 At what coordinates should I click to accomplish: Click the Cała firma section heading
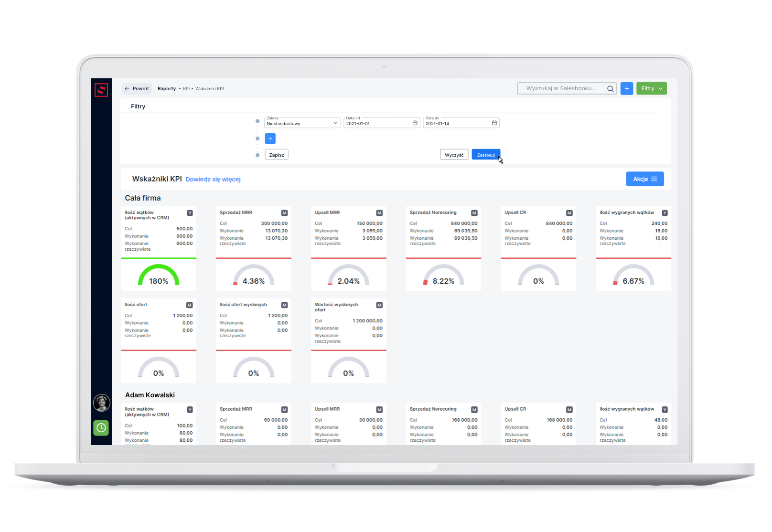[x=143, y=198]
